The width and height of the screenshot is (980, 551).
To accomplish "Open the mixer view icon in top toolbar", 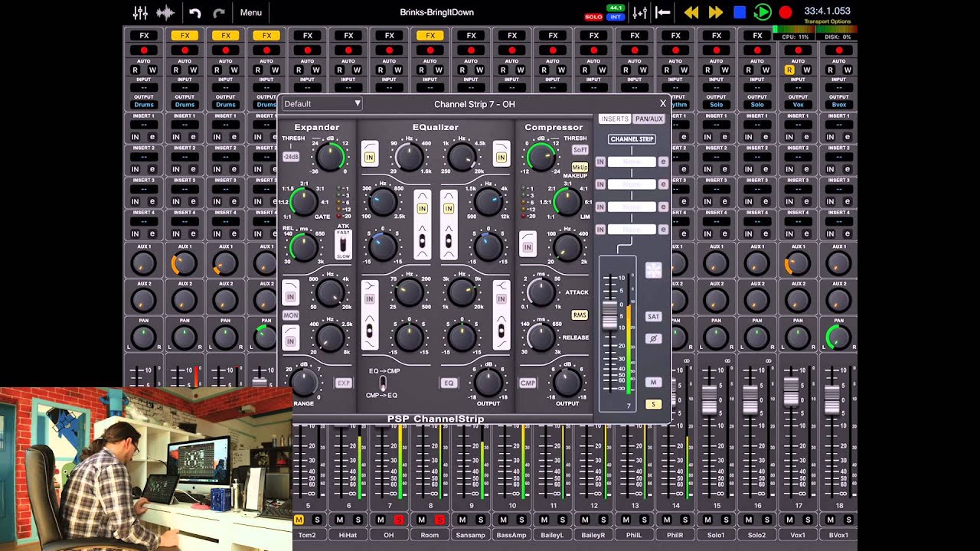I will tap(140, 12).
